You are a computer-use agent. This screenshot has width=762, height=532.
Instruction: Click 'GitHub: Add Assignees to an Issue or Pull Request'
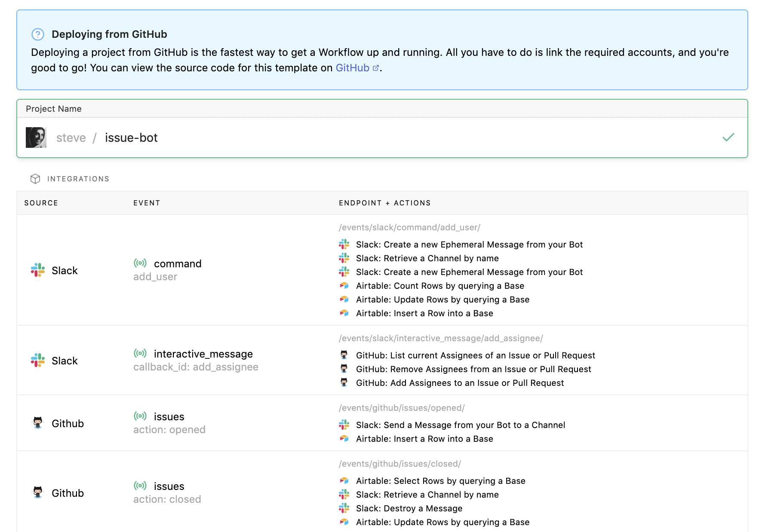point(460,383)
